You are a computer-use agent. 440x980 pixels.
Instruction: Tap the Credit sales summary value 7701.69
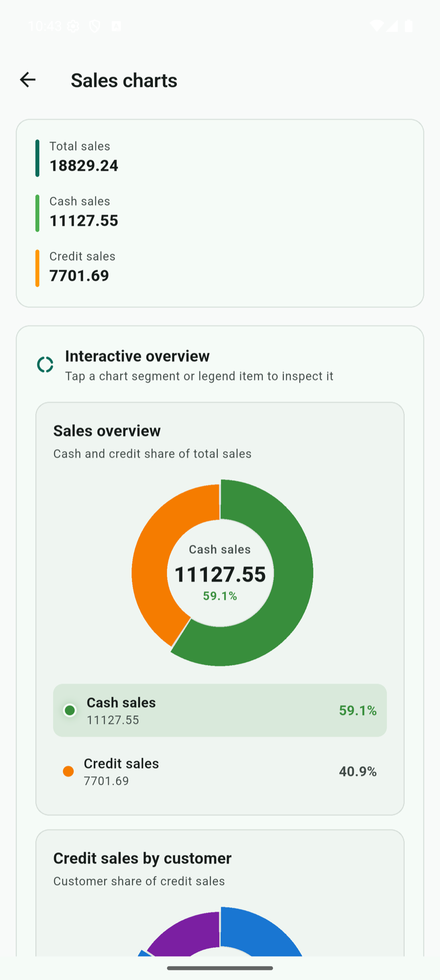pyautogui.click(x=79, y=276)
